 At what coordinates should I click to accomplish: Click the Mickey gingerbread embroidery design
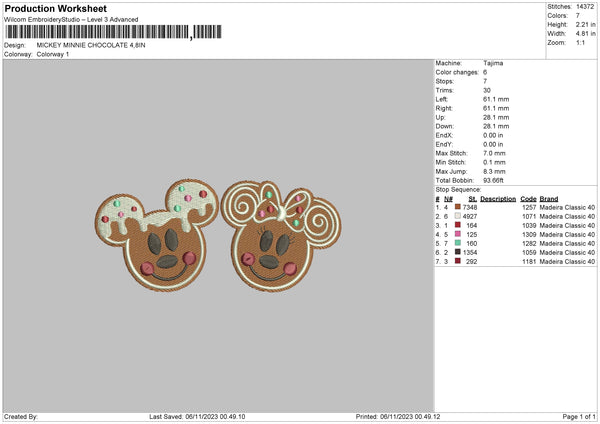(157, 235)
